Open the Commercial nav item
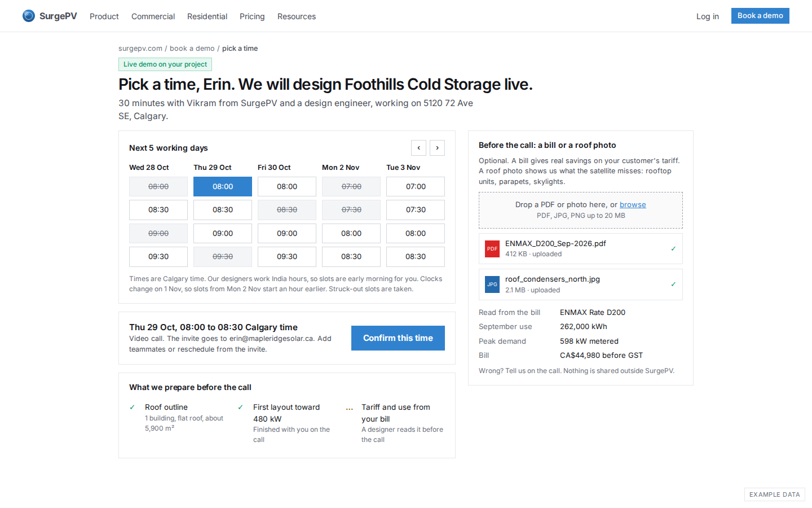The image size is (812, 508). click(x=153, y=16)
